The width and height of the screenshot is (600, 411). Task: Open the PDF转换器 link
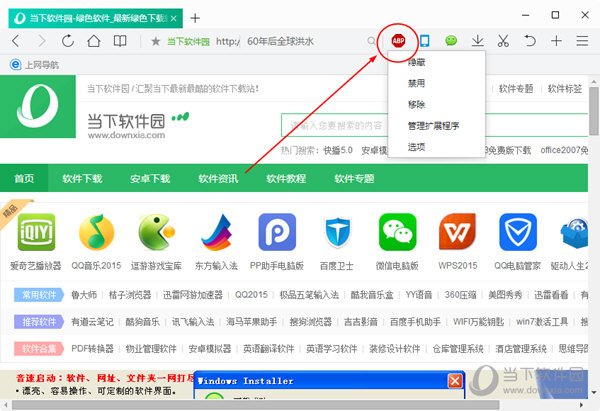[92, 349]
